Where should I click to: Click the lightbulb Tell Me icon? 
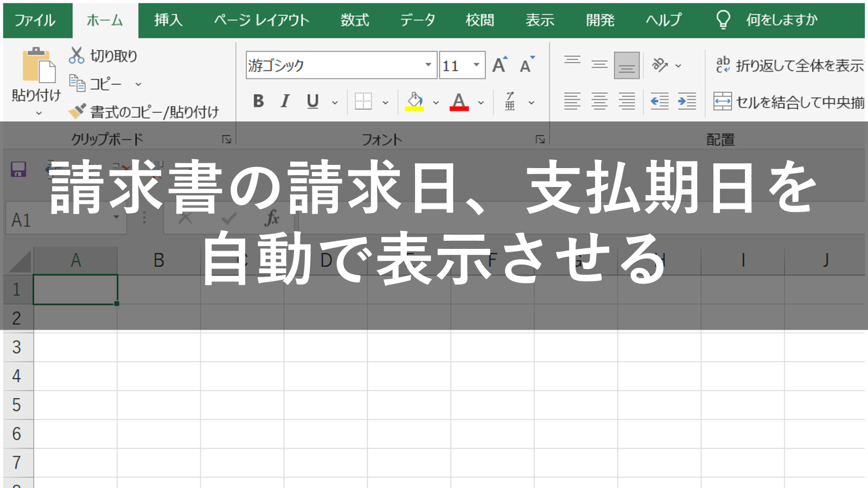pos(723,20)
